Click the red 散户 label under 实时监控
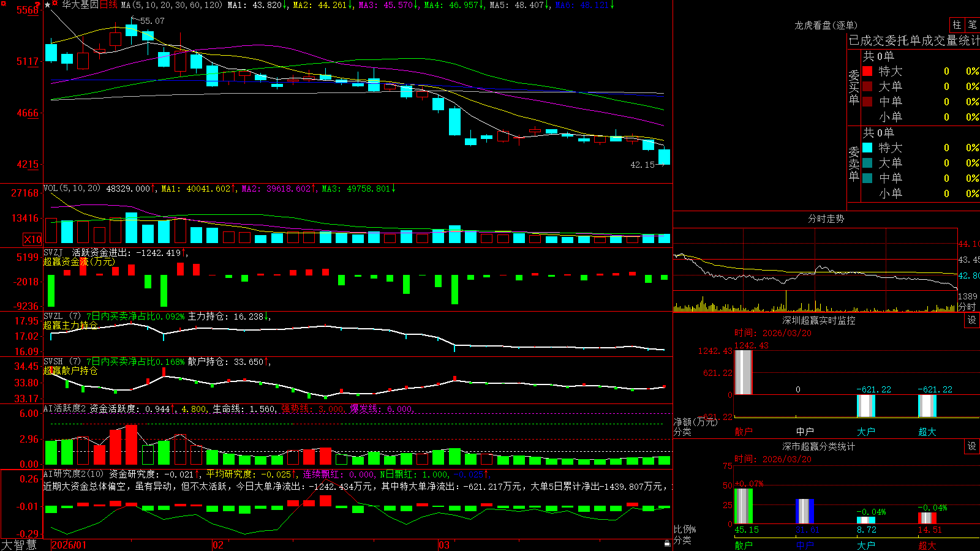 point(744,432)
